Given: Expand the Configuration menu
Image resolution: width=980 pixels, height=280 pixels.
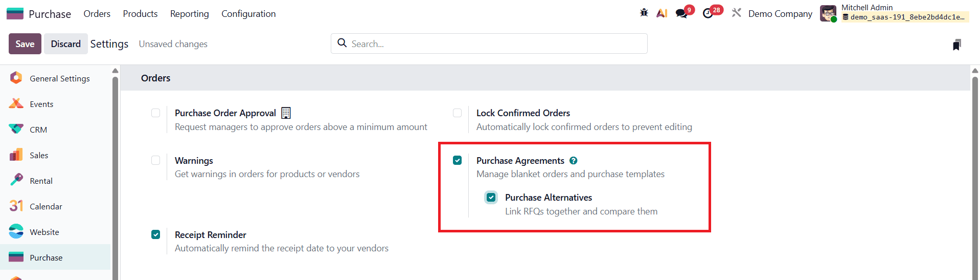Looking at the screenshot, I should point(248,14).
